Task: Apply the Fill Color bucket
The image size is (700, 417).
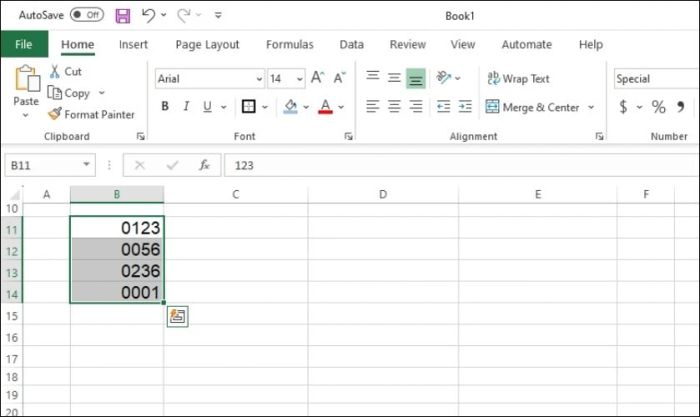Action: (x=291, y=106)
